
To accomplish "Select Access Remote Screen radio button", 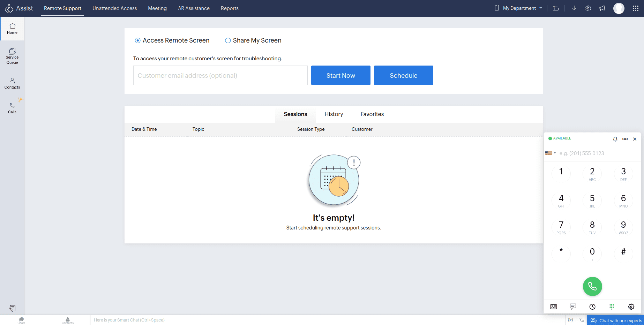I will coord(138,40).
